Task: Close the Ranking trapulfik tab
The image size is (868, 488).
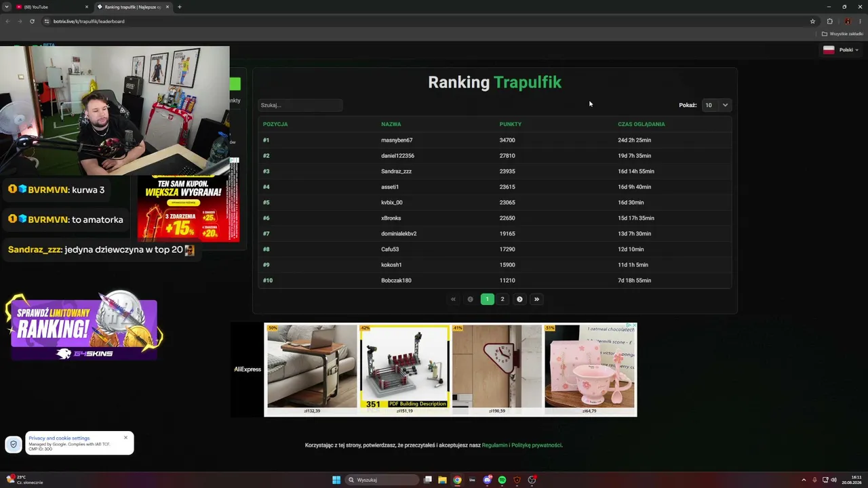Action: point(168,7)
